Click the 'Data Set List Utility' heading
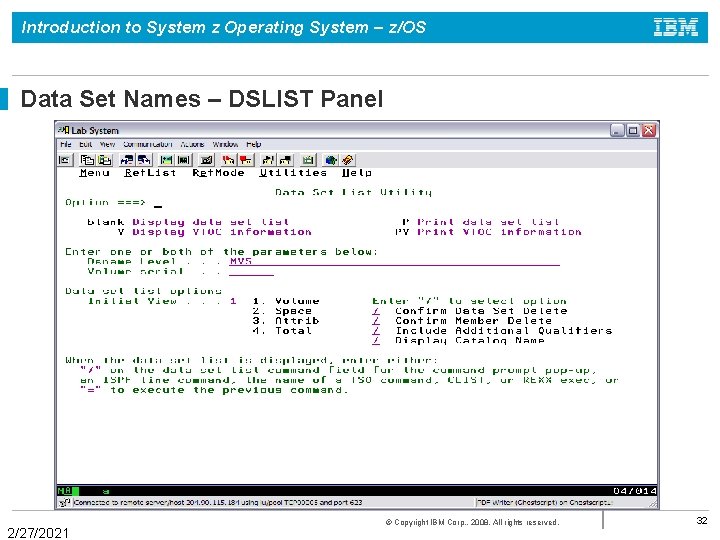The image size is (720, 540). point(354,192)
